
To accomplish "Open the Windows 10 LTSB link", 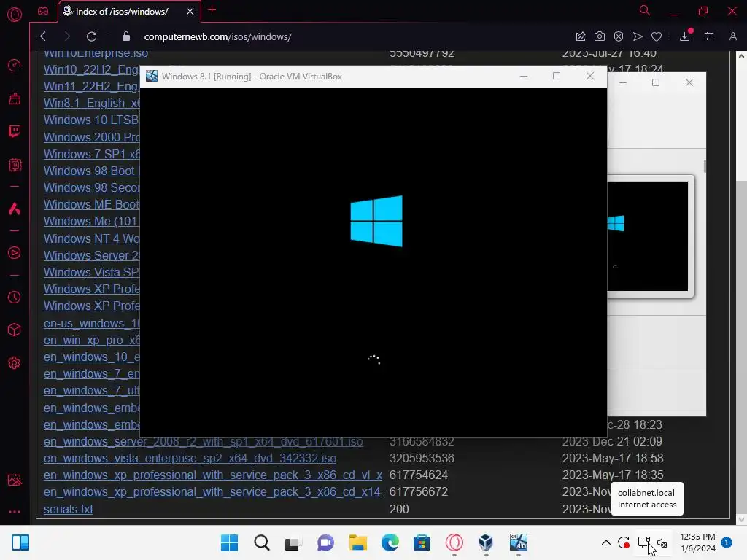I will 91,120.
